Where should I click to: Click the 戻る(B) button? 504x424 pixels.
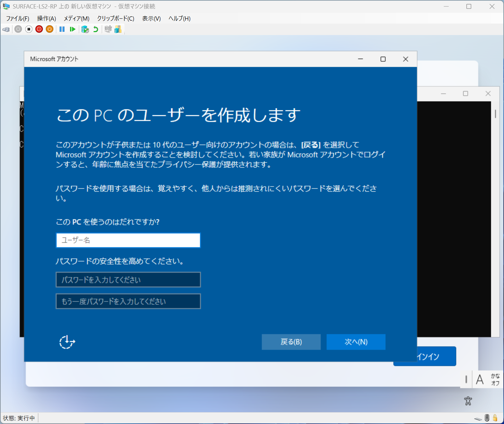pyautogui.click(x=291, y=342)
